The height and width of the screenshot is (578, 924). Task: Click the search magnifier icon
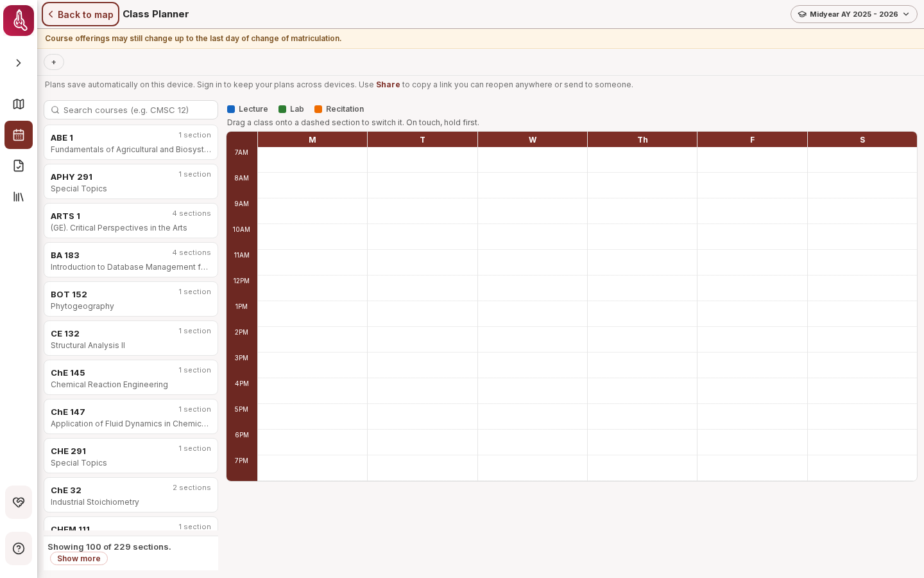(x=55, y=110)
